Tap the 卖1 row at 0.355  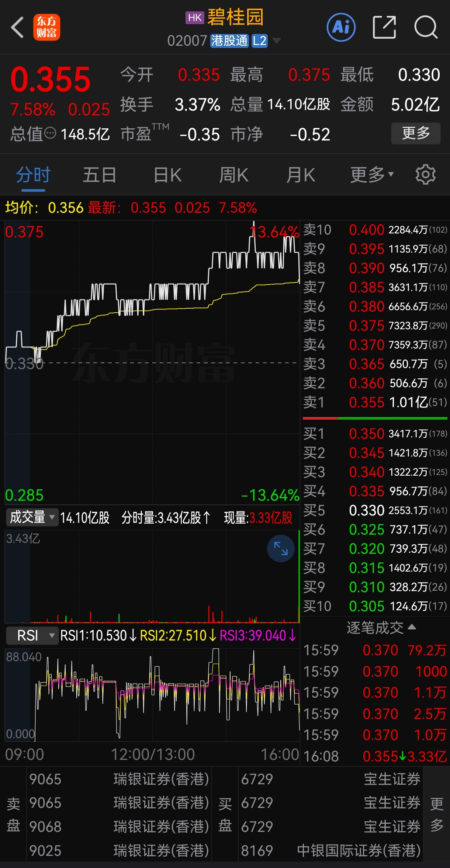pos(375,402)
